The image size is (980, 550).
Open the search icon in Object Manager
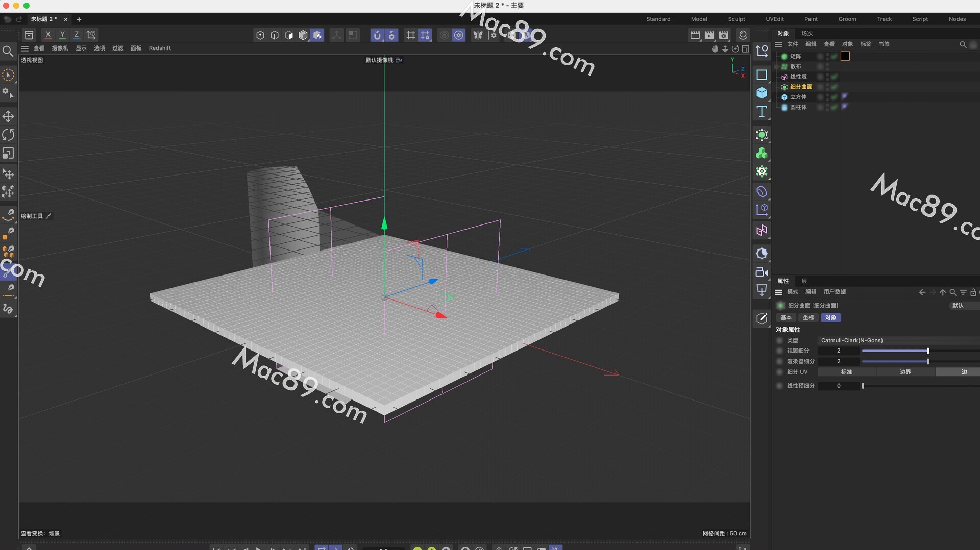tap(963, 45)
